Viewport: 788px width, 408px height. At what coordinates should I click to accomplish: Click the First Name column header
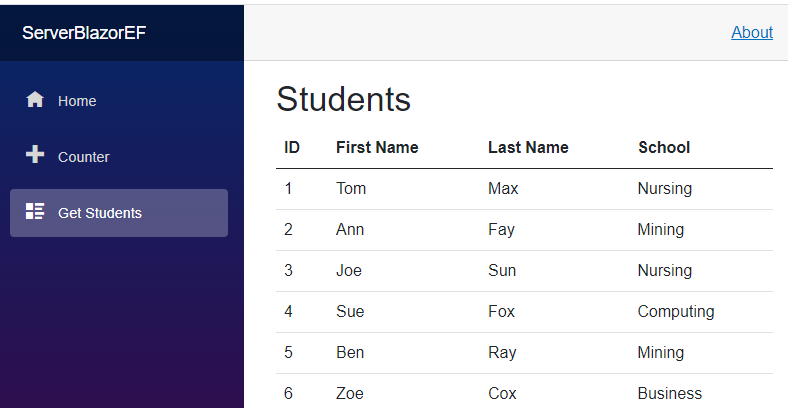[x=377, y=147]
